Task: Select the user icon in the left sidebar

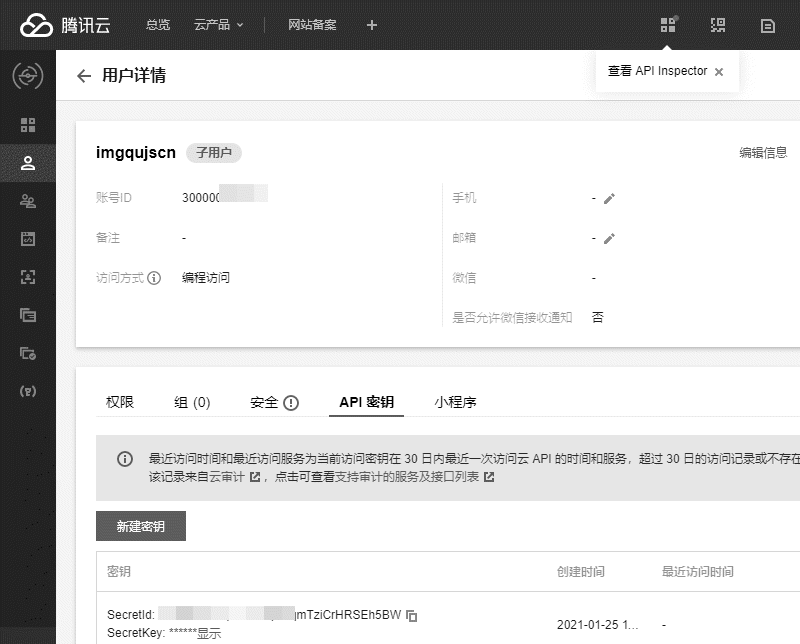Action: click(x=27, y=163)
